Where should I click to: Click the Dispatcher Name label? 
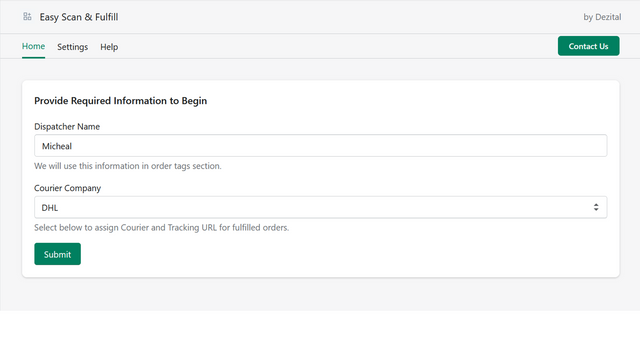coord(67,127)
